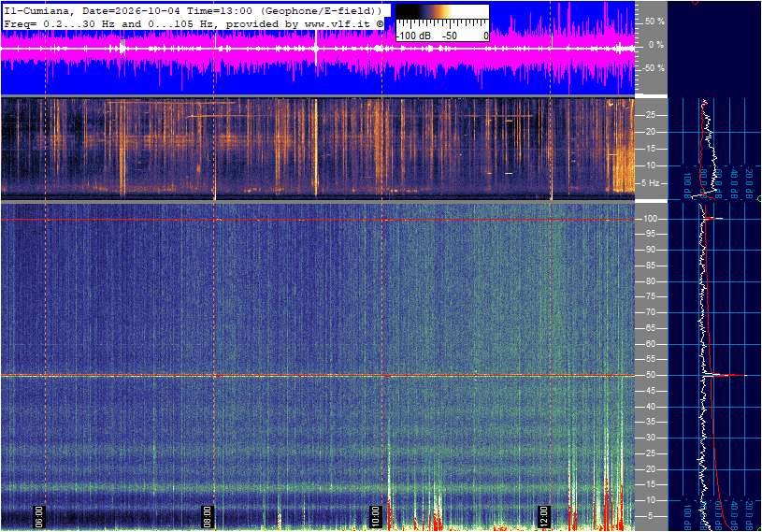Click the 100 Hz spectrum peak in right graph
This screenshot has height=532, width=762.
714,219
